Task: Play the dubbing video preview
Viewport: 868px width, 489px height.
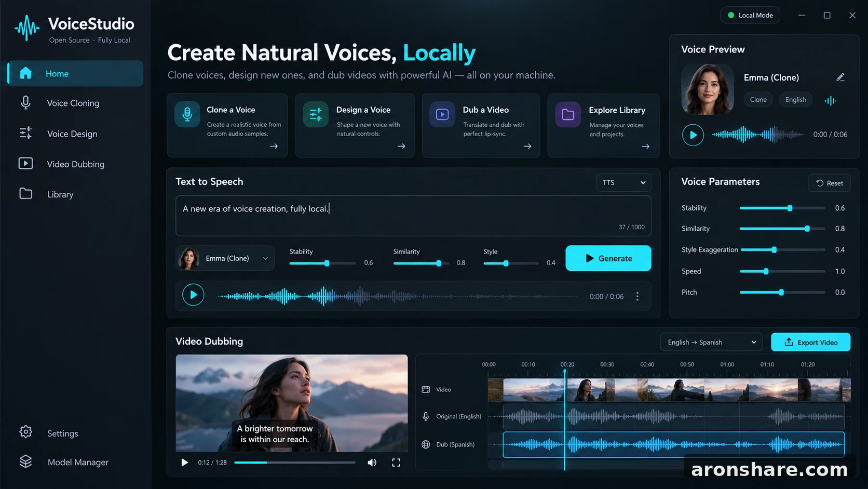Action: (x=184, y=462)
